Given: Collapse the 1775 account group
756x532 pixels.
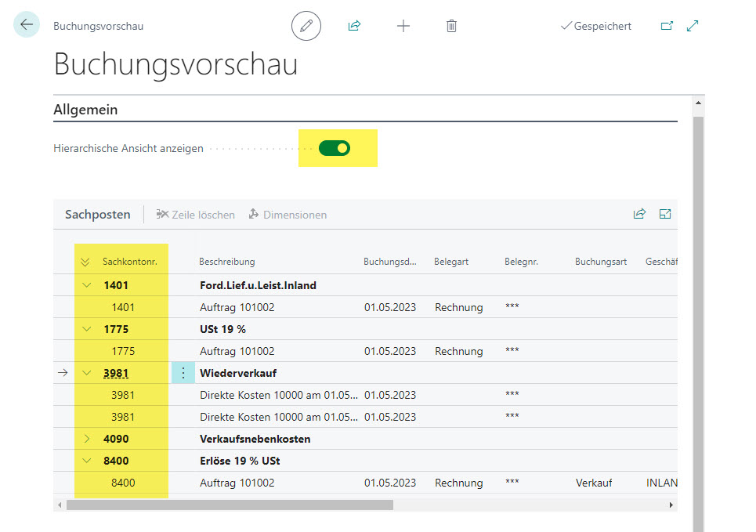Looking at the screenshot, I should click(x=87, y=329).
